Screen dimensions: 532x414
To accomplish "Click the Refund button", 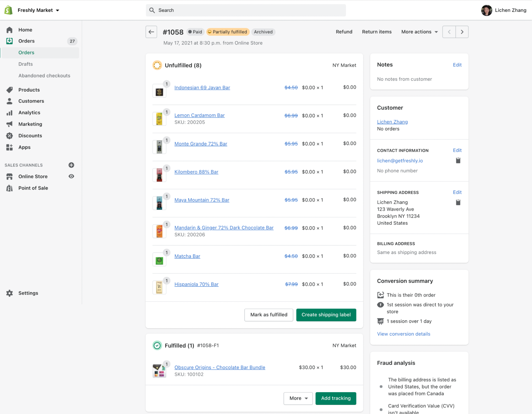I will point(344,32).
